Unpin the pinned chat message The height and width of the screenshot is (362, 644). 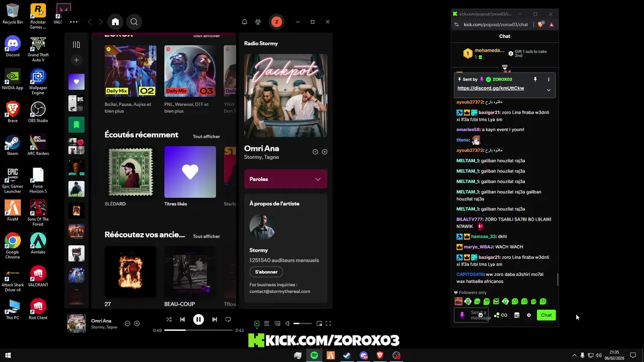pos(535,79)
